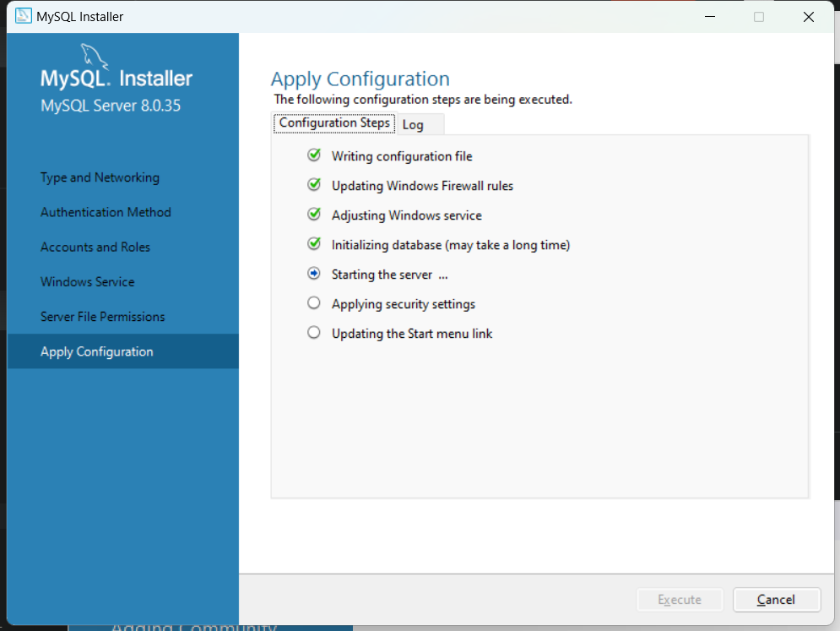Click the Apply Configuration sidebar item

[97, 351]
